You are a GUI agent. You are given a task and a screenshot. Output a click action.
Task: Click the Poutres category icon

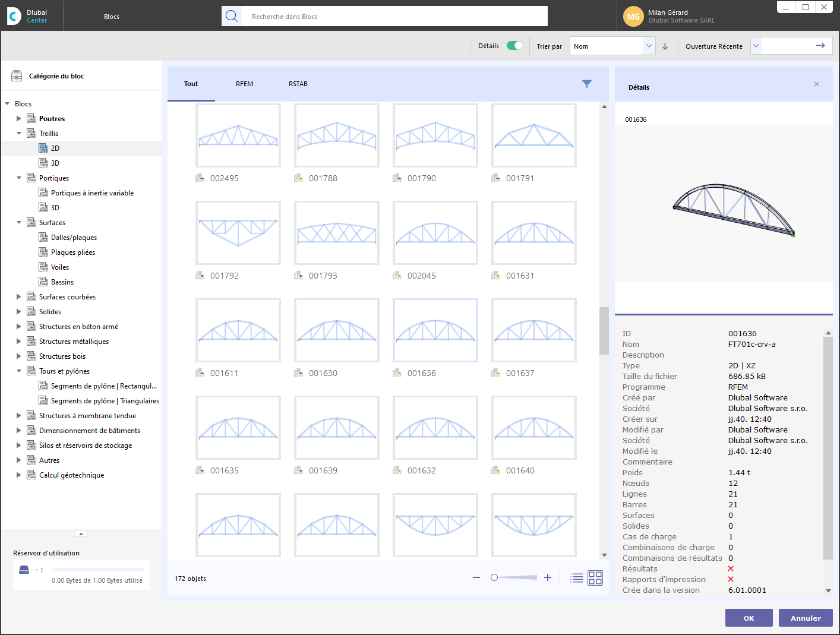[31, 119]
